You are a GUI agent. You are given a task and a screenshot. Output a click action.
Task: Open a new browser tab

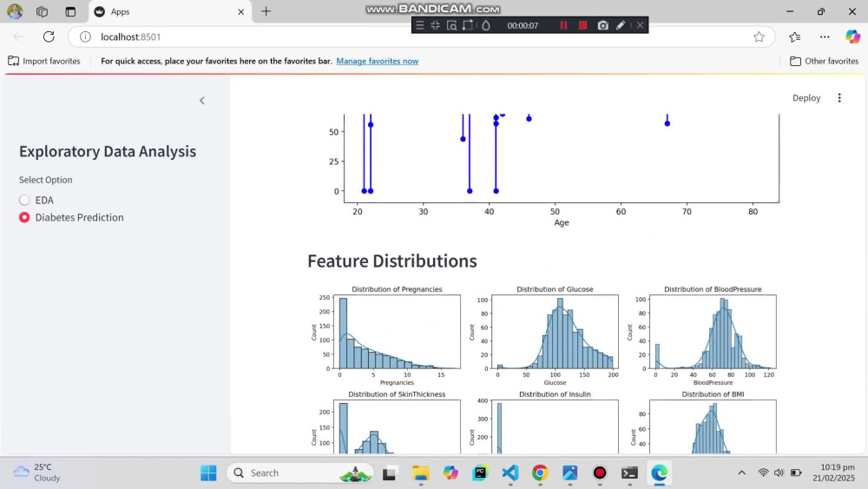point(266,11)
